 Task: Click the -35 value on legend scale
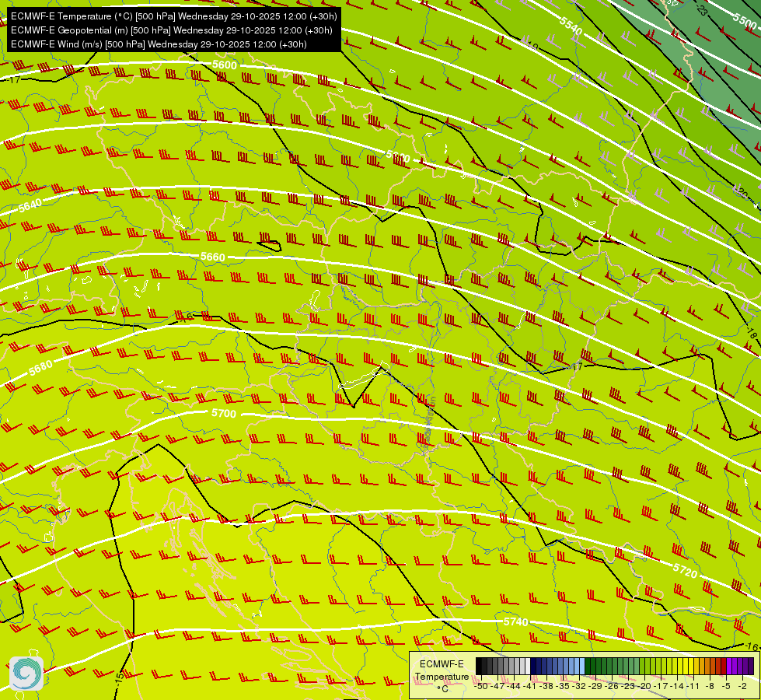pos(563,686)
